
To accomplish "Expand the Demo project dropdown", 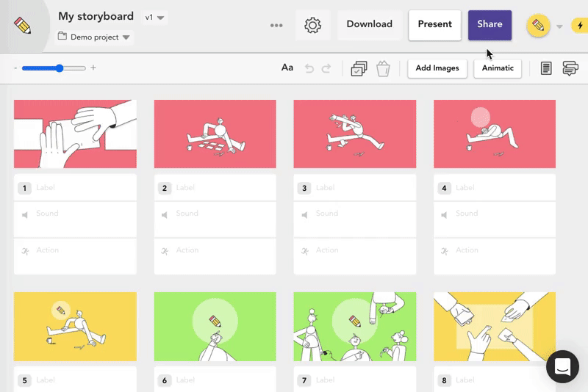I will coord(94,37).
